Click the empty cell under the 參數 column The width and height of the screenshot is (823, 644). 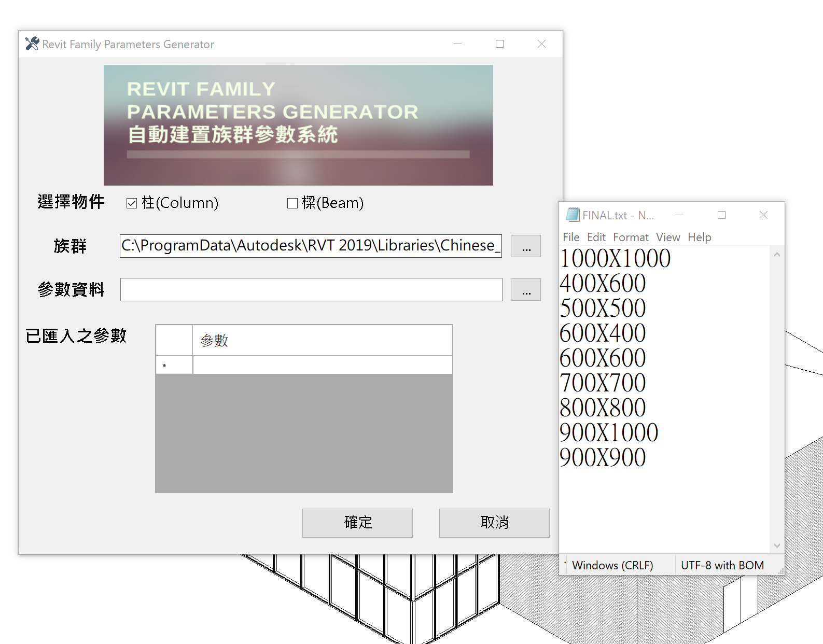(x=323, y=365)
